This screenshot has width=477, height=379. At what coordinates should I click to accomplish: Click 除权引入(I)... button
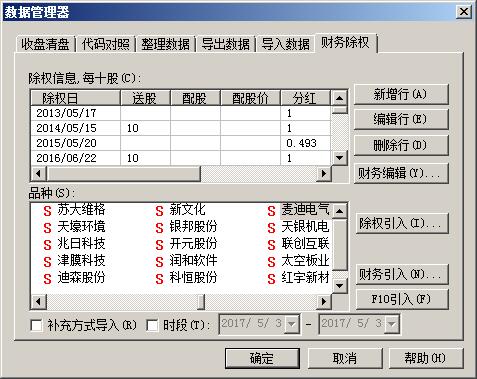(x=402, y=223)
